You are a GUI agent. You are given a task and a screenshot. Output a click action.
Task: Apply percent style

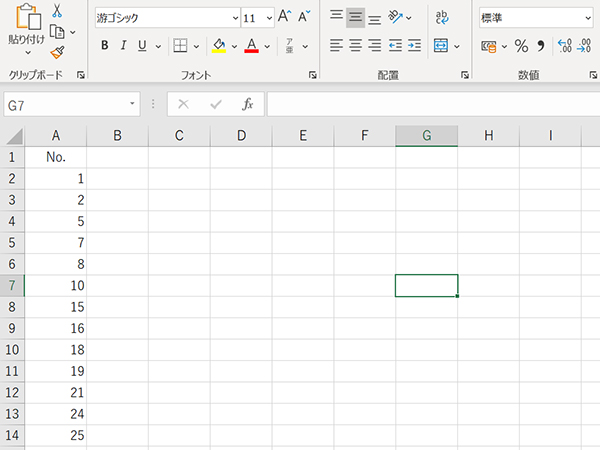coord(521,46)
